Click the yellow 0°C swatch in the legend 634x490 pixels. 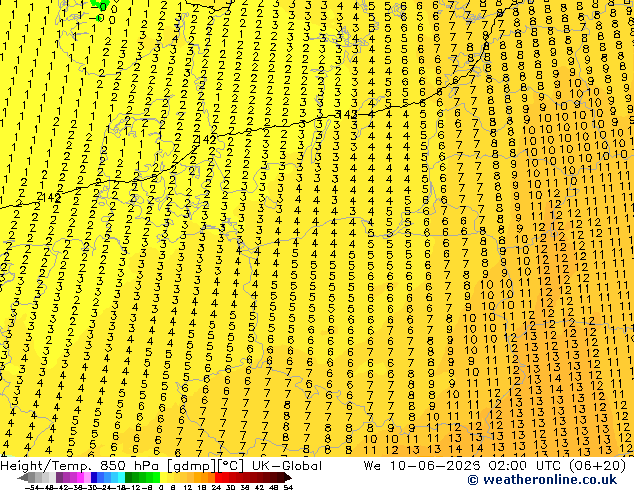[163, 477]
